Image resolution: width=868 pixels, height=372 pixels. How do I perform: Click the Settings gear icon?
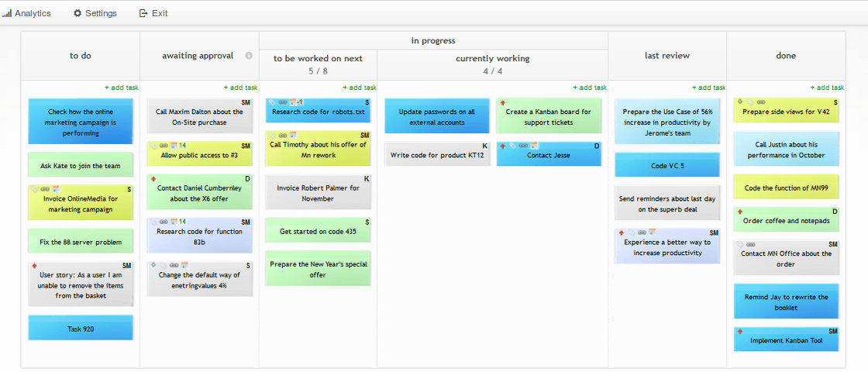click(77, 13)
